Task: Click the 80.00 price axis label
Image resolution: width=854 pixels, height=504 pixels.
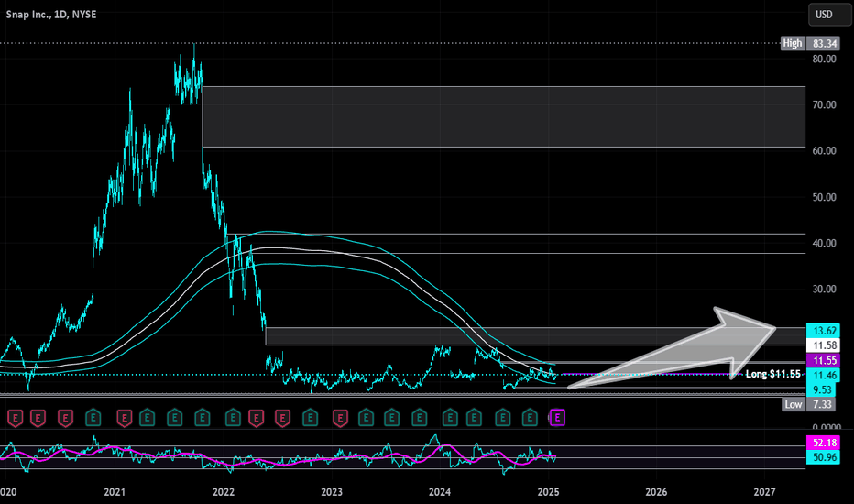Action: 824,59
